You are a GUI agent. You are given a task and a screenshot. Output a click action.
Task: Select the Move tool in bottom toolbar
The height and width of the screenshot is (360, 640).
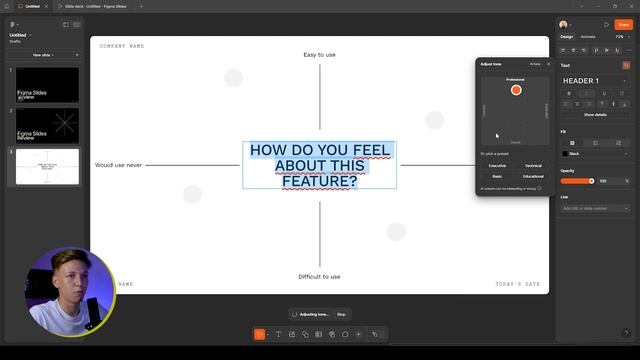[260, 334]
